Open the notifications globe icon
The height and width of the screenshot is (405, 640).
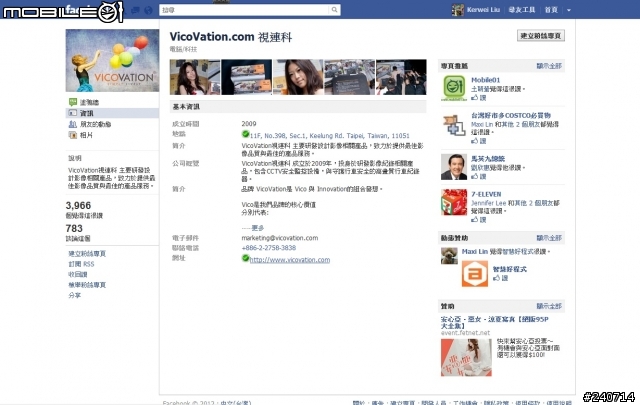pos(149,10)
